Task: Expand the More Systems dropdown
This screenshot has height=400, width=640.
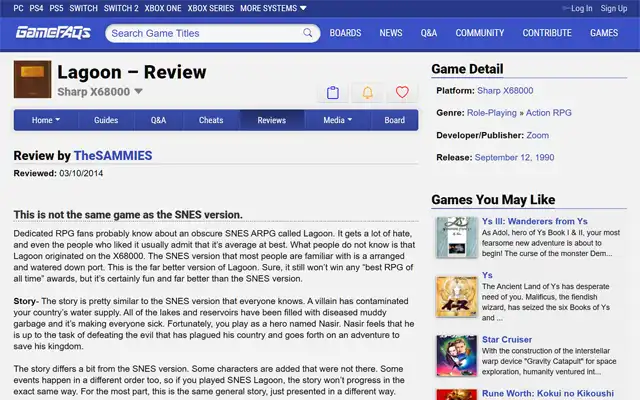Action: (x=273, y=8)
